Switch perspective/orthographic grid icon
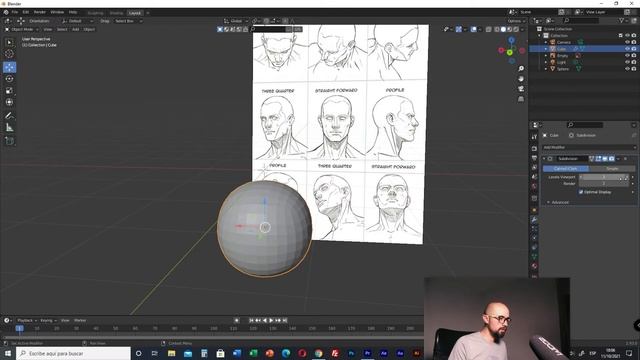The width and height of the screenshot is (640, 360). point(521,99)
